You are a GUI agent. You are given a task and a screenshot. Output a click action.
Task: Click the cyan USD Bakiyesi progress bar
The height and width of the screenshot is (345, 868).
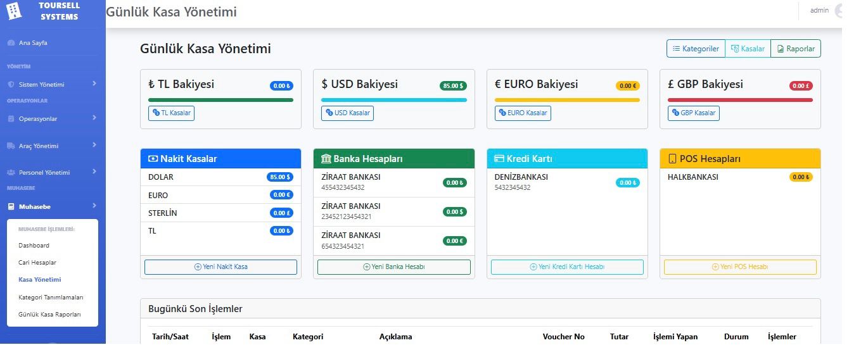coord(394,100)
